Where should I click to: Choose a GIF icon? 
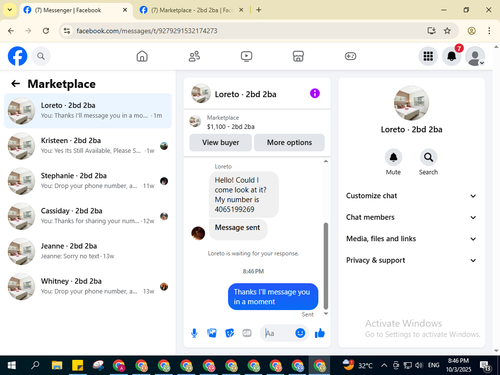(247, 333)
